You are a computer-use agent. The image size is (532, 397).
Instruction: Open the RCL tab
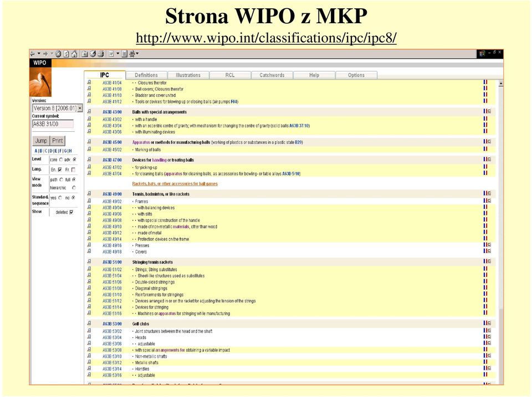pos(230,75)
